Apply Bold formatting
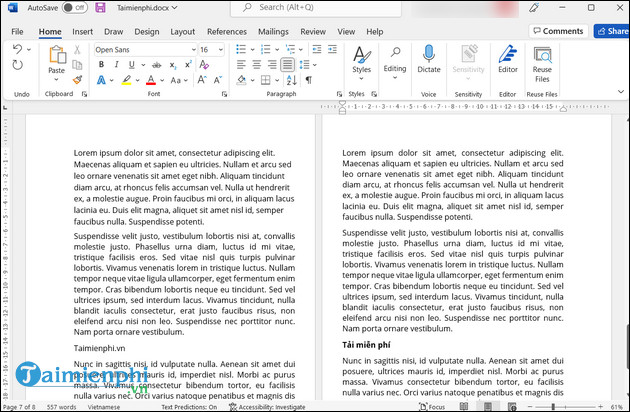 tap(100, 65)
